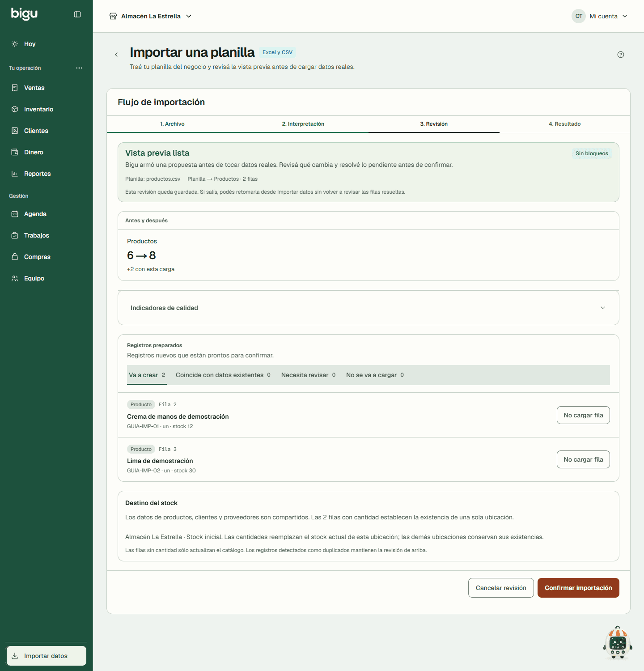Click No cargar fila for Lima de demostración
The image size is (644, 671).
pyautogui.click(x=583, y=459)
